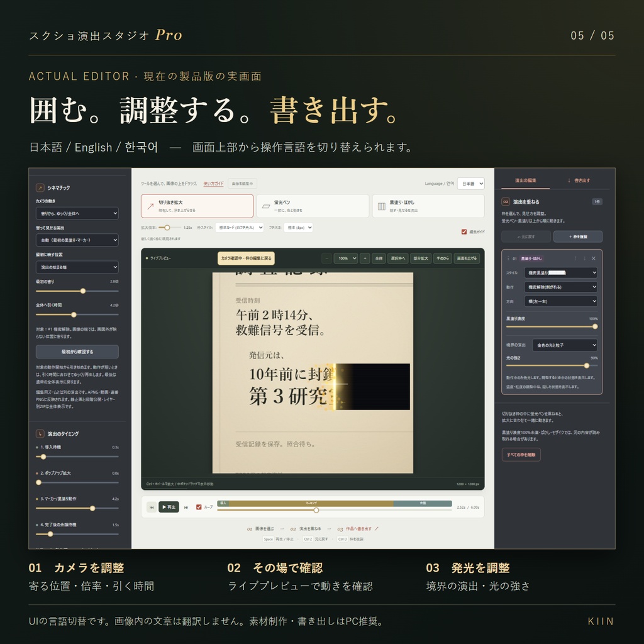Image resolution: width=644 pixels, height=644 pixels.
Task: Click the 02 step badge icon
Action: point(506,202)
